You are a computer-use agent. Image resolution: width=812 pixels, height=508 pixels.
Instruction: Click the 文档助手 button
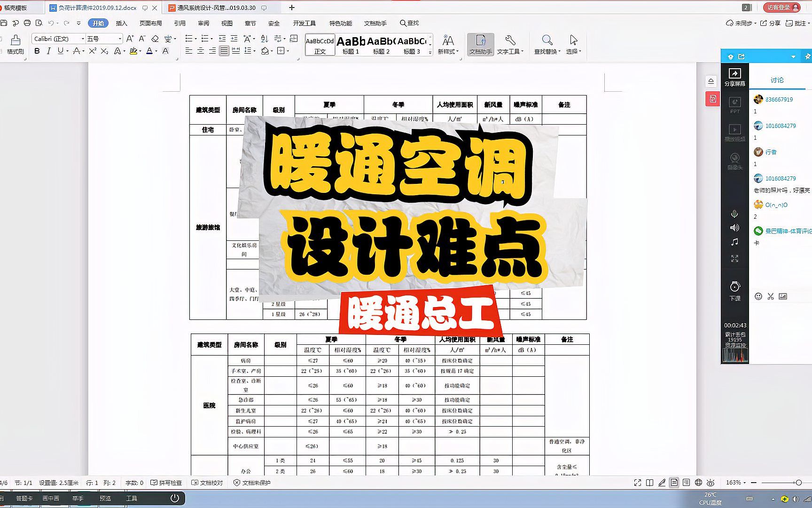tap(480, 45)
